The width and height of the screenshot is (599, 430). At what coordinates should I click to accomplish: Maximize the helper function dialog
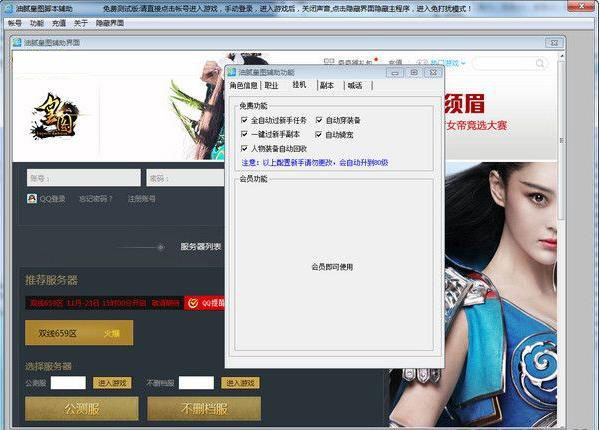pyautogui.click(x=414, y=73)
